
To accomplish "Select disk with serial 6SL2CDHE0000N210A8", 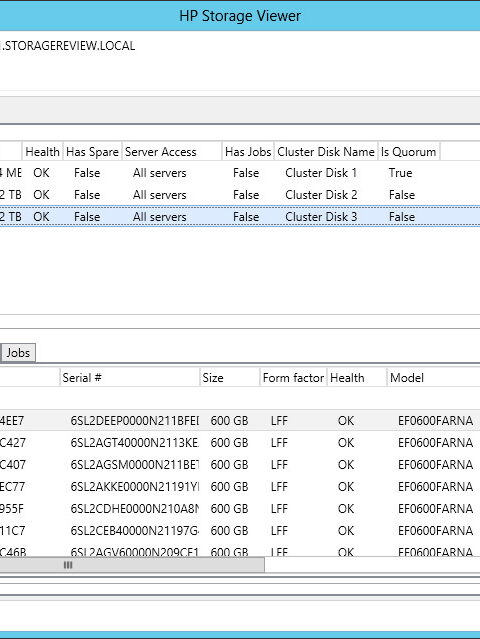I will [240, 509].
